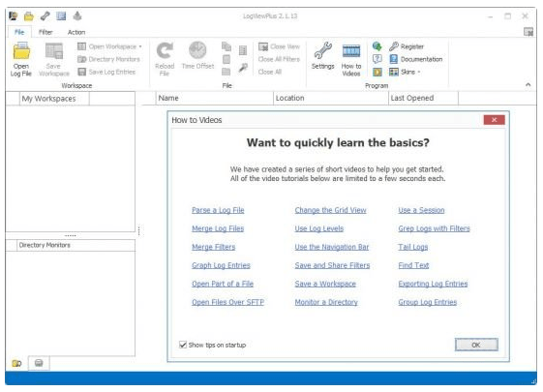Open the Use a Session link

[421, 210]
